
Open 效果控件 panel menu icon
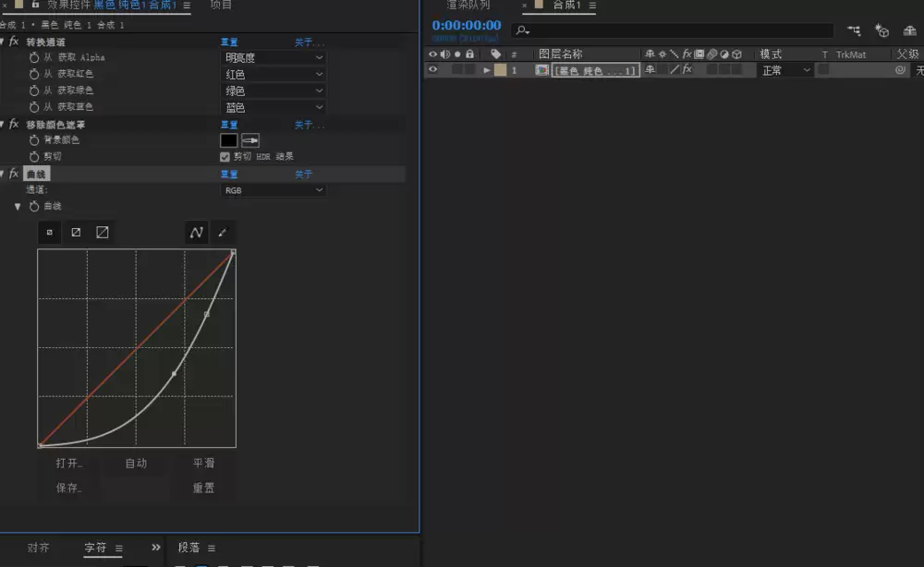[x=187, y=5]
